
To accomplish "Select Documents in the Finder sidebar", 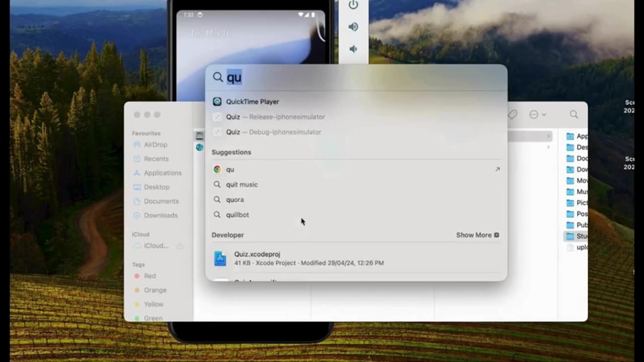I will [155, 201].
